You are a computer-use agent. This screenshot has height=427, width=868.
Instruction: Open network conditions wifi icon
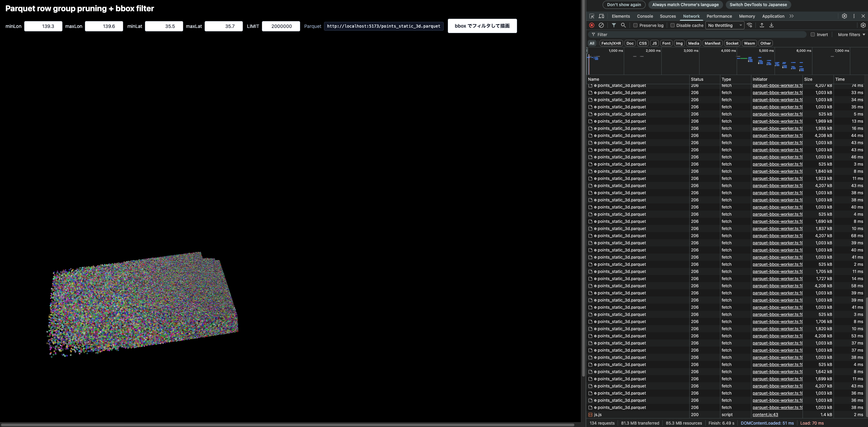750,25
